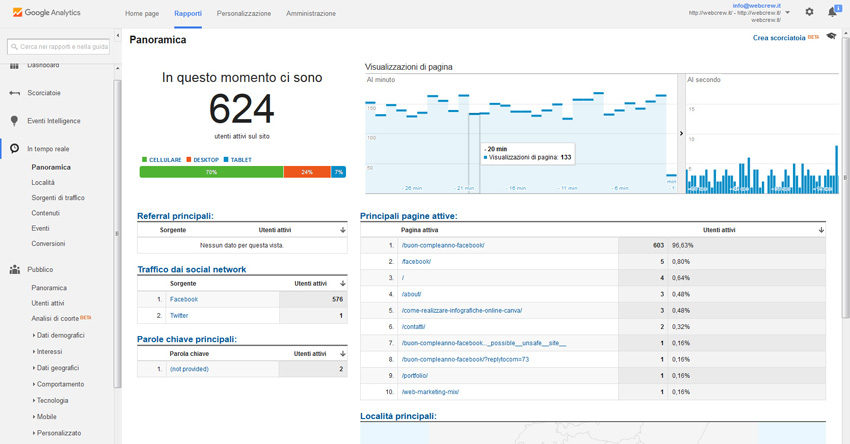Click the In tempo reale clock icon
The width and height of the screenshot is (850, 444).
pyautogui.click(x=15, y=148)
